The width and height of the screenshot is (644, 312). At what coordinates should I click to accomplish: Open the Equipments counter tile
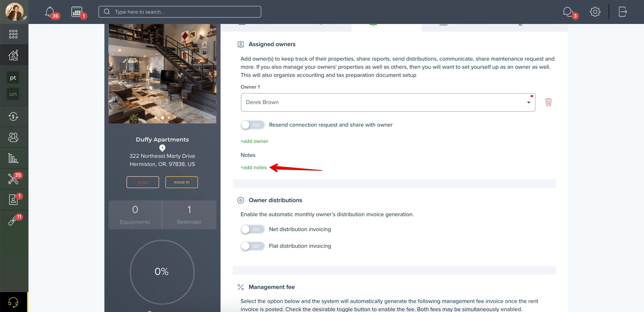(x=135, y=215)
